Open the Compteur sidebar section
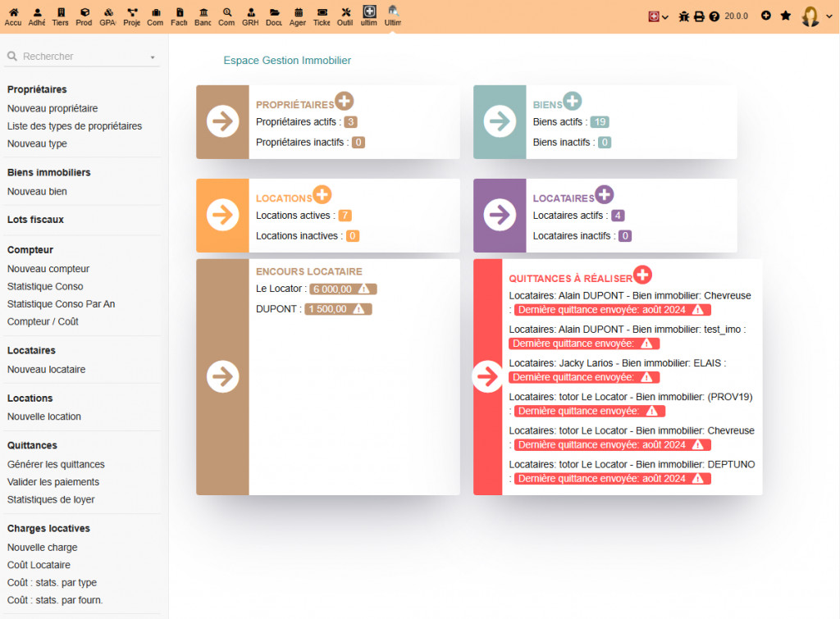The width and height of the screenshot is (840, 619). tap(30, 249)
